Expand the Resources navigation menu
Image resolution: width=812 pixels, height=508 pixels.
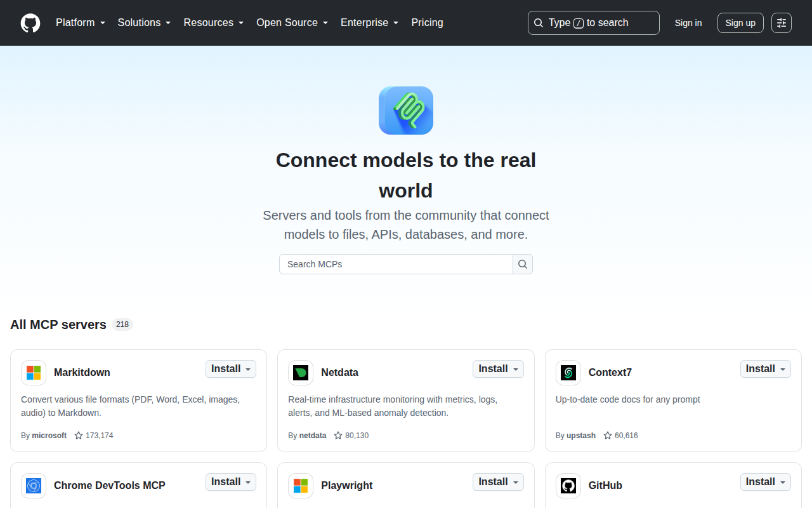tap(214, 23)
